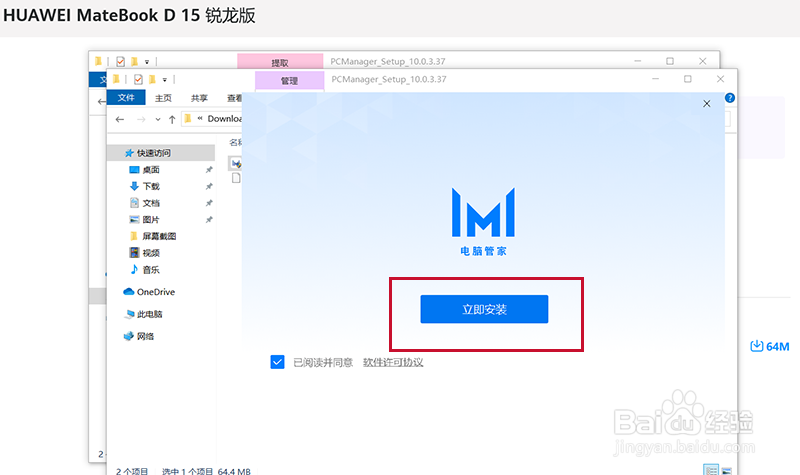
Task: Select the 管理 tab in front window
Action: pos(289,81)
